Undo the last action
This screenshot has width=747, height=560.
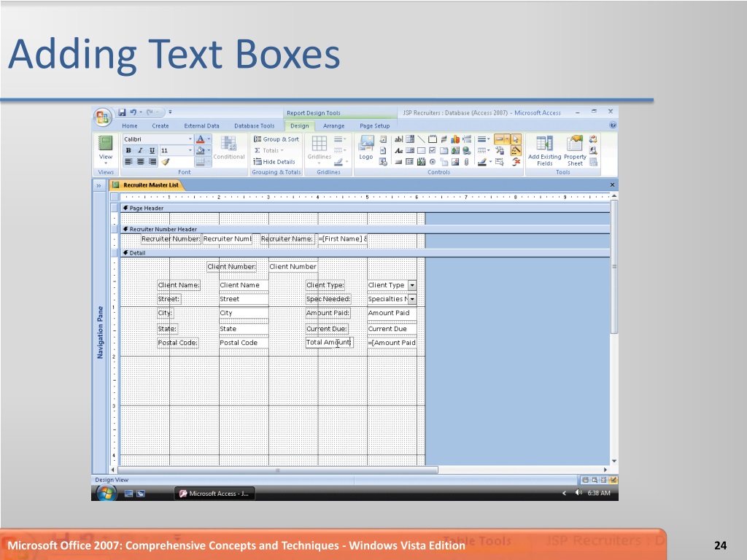click(133, 112)
